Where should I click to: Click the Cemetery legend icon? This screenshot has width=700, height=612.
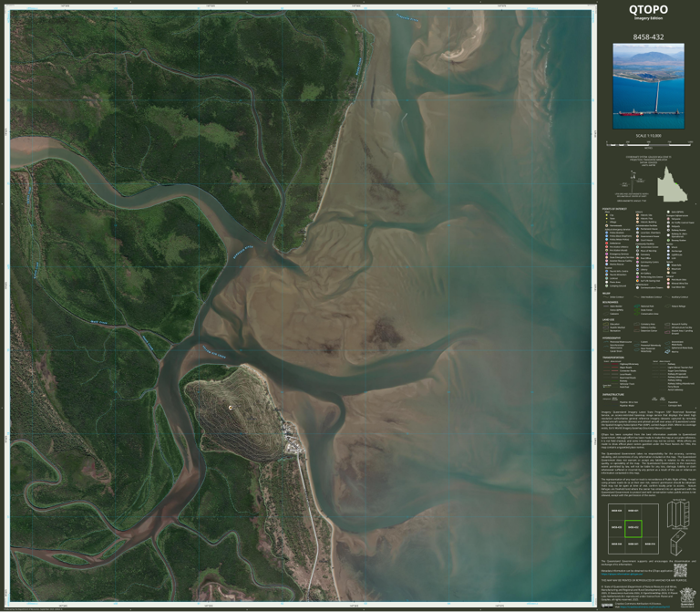click(637, 254)
